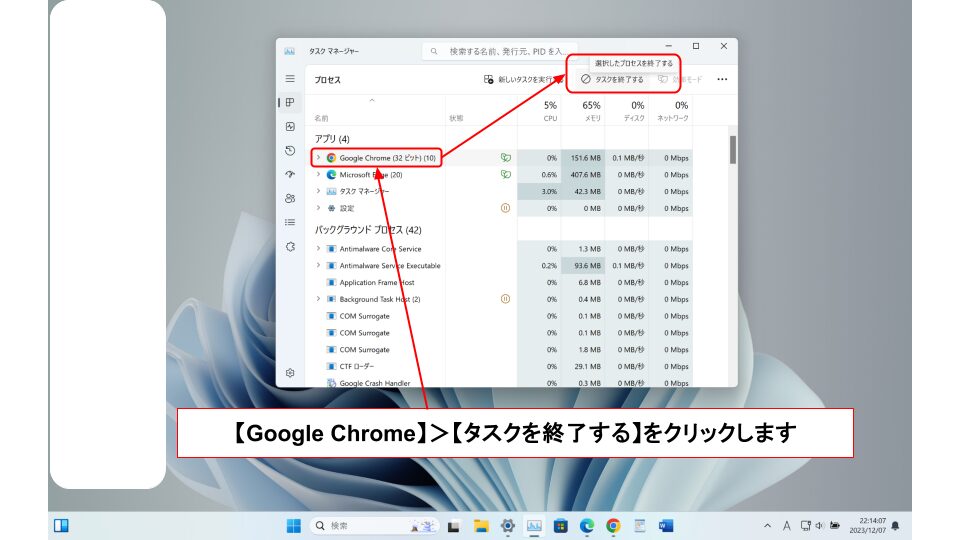Click the タスクを終了する button

point(612,79)
